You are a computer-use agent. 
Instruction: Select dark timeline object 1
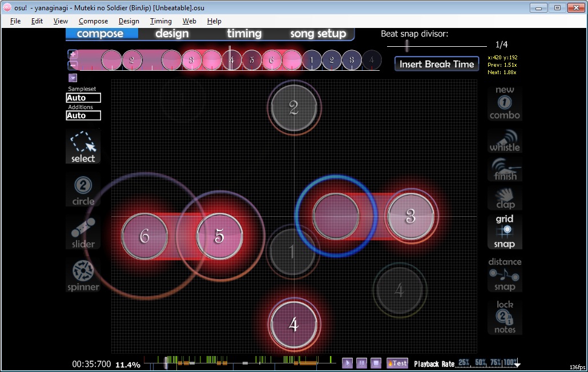pos(312,60)
